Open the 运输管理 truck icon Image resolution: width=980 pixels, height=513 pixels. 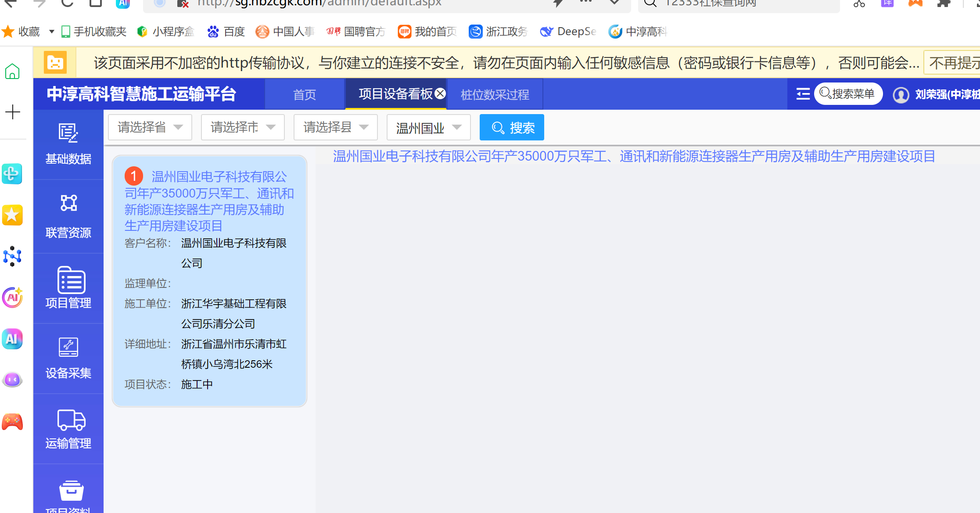click(71, 420)
